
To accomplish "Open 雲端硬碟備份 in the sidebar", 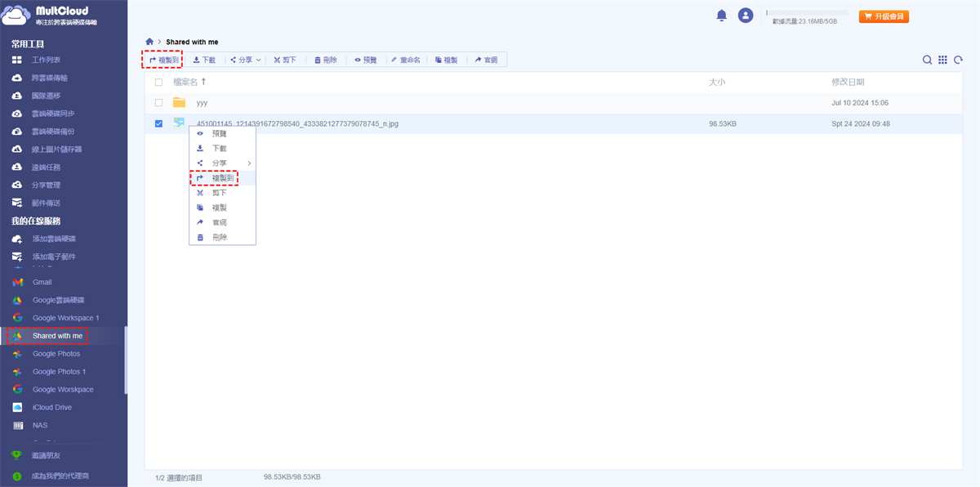I will tap(53, 132).
